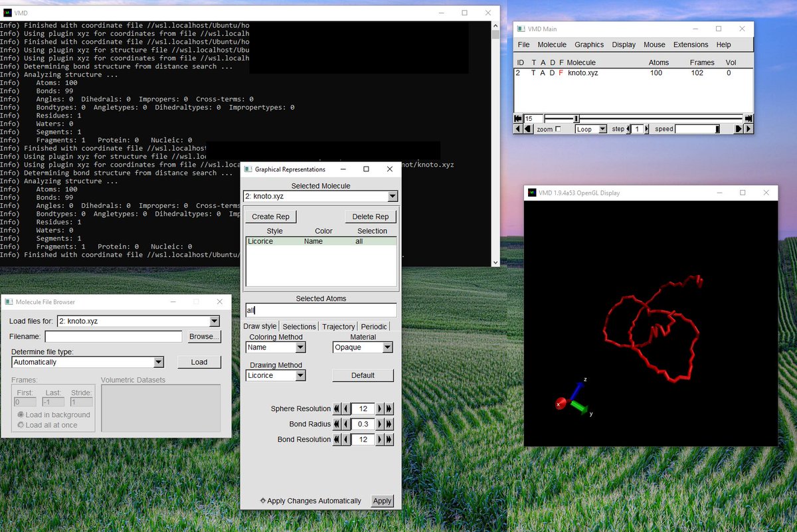Jump to last frame in VMD Main

749,118
